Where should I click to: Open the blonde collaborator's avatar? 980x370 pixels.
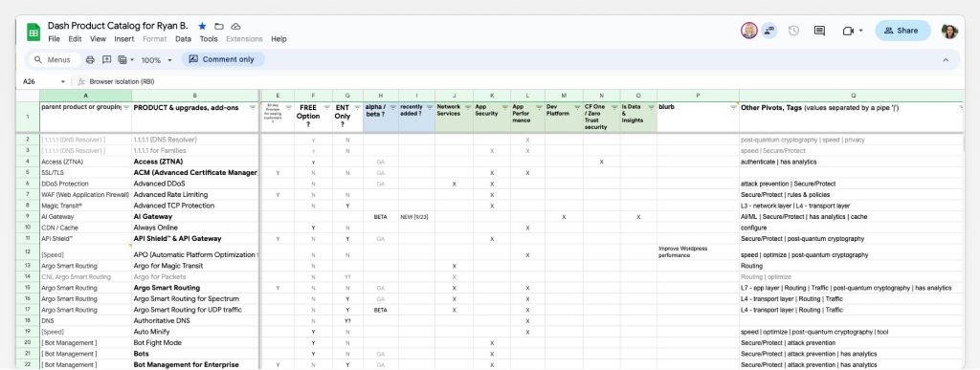click(749, 31)
